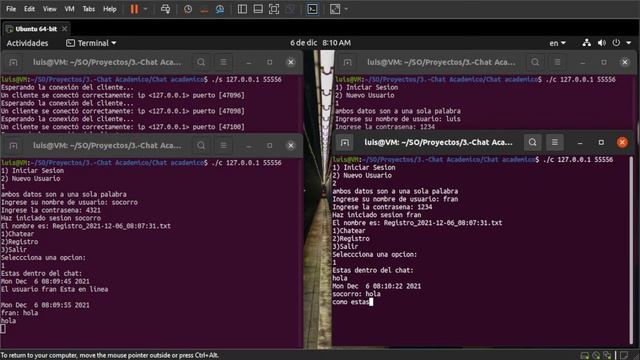Send Ctrl+Alt+Del to the virtual machine
This screenshot has height=360, width=640.
click(165, 9)
